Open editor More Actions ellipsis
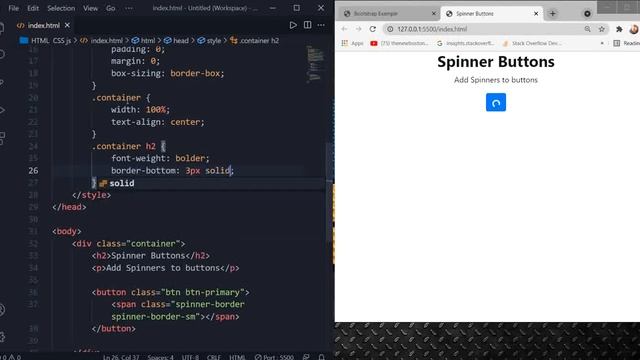This screenshot has height=360, width=640. (x=321, y=25)
